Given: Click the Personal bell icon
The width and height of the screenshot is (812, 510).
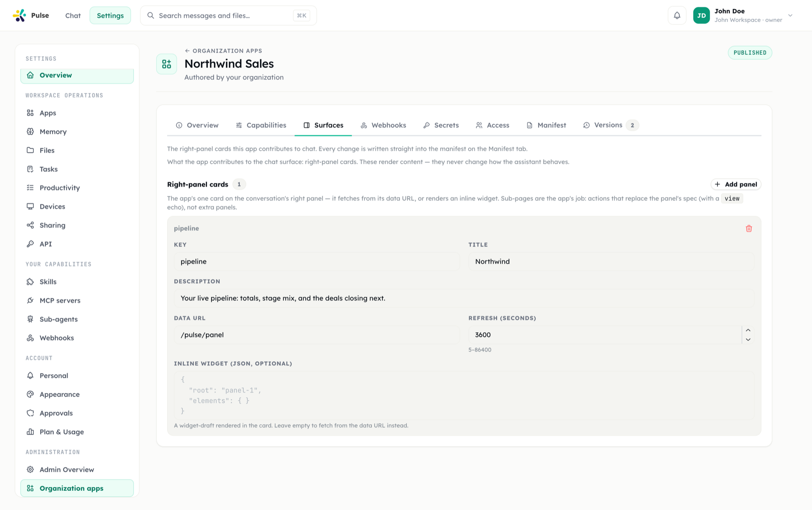Looking at the screenshot, I should coord(30,375).
